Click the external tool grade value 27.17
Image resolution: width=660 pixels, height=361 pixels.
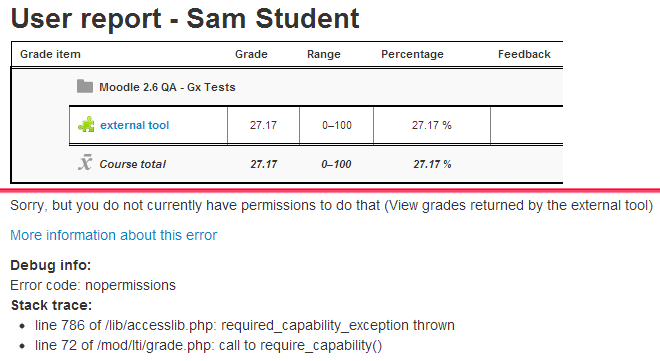263,125
